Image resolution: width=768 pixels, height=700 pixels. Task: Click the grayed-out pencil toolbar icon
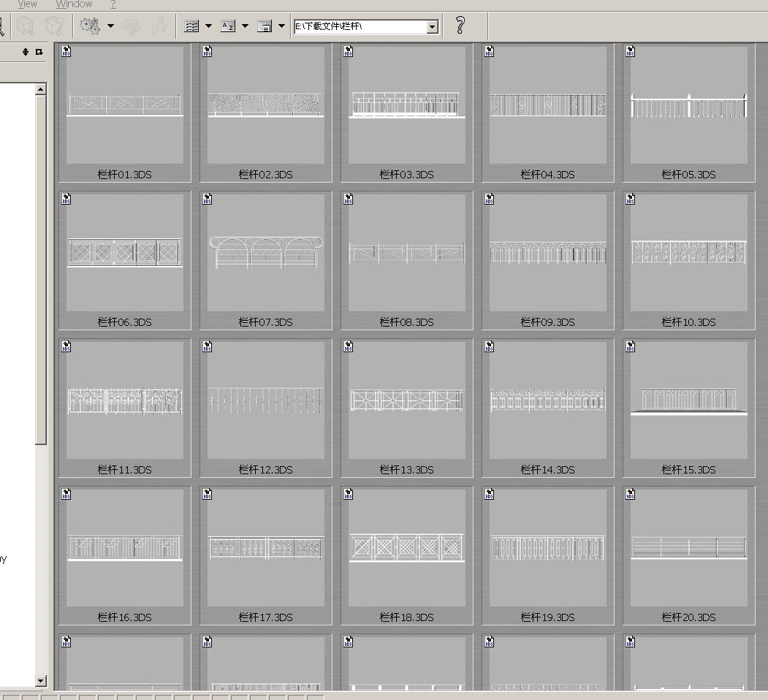click(159, 26)
